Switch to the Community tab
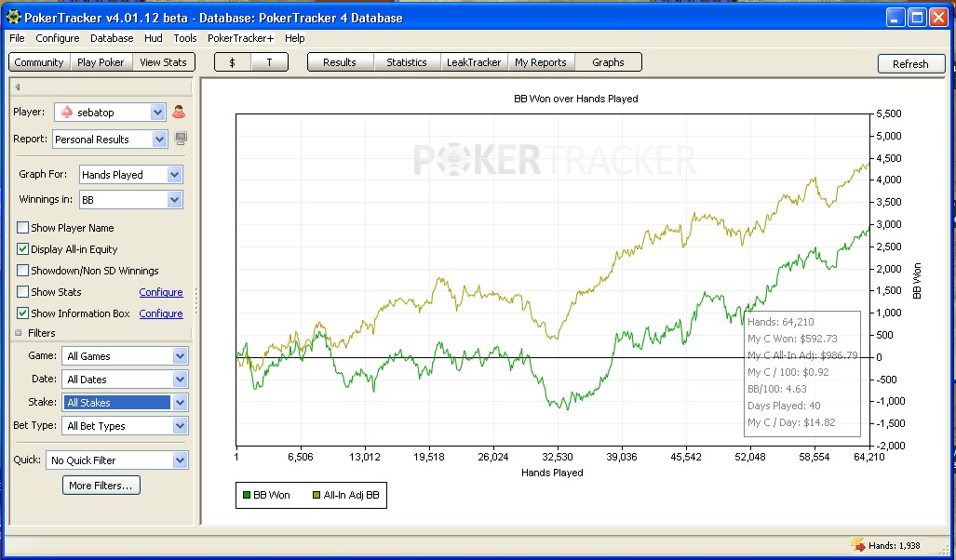This screenshot has width=956, height=560. [39, 62]
